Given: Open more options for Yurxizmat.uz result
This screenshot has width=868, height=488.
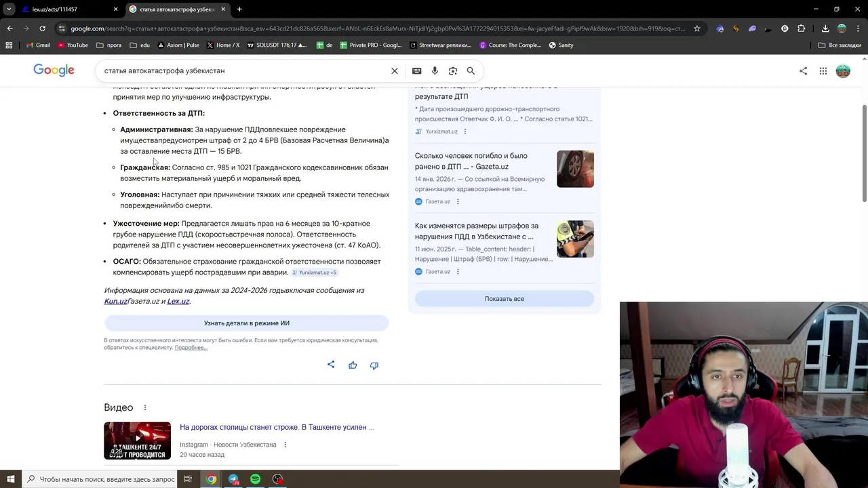Looking at the screenshot, I should click(x=465, y=131).
